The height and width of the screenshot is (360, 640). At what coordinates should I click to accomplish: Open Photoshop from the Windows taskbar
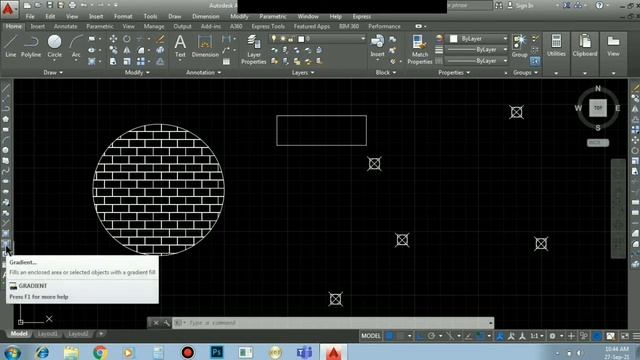tap(217, 352)
